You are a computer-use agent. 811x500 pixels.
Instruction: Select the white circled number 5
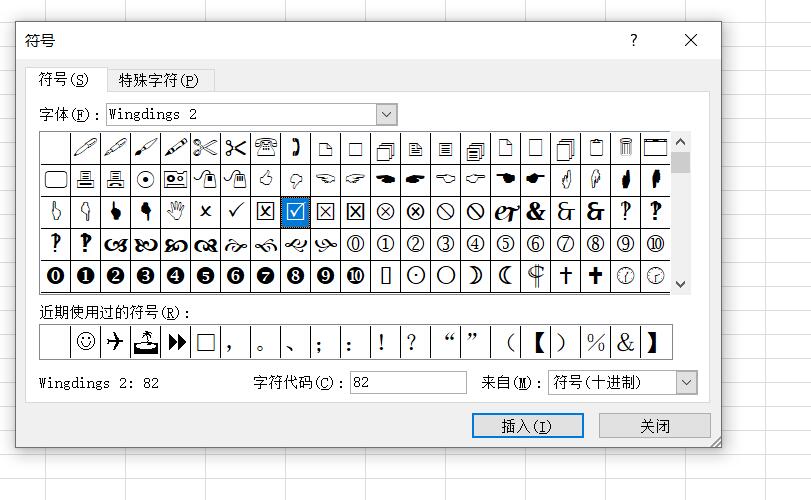[x=505, y=243]
